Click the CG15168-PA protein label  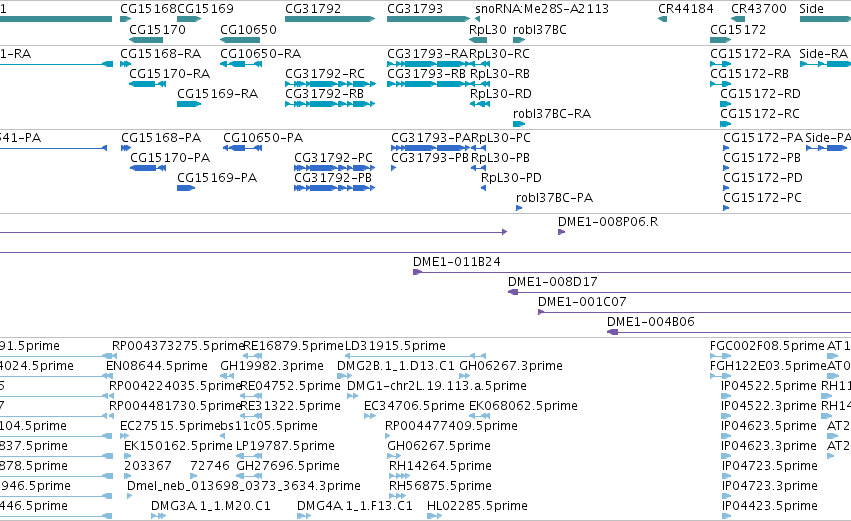click(161, 138)
